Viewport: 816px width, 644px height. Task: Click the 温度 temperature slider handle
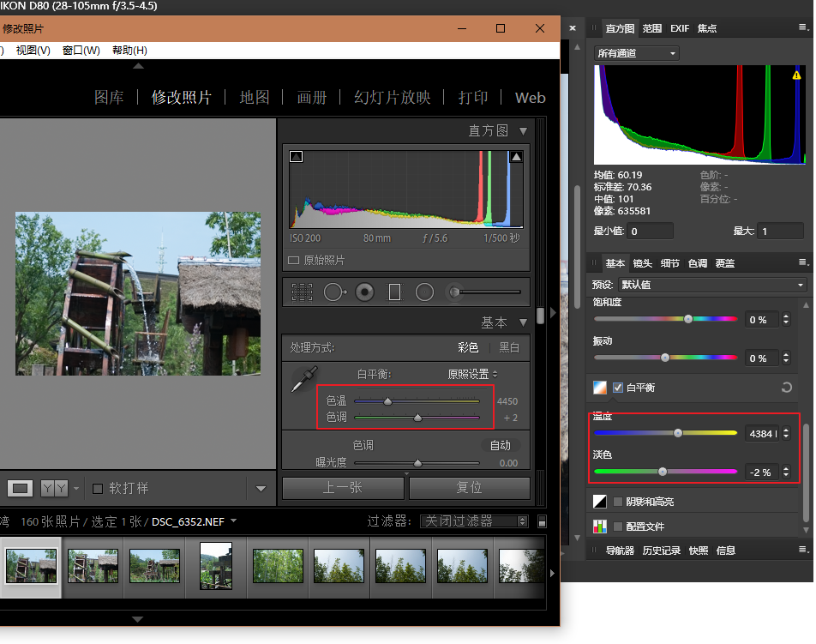[x=678, y=433]
